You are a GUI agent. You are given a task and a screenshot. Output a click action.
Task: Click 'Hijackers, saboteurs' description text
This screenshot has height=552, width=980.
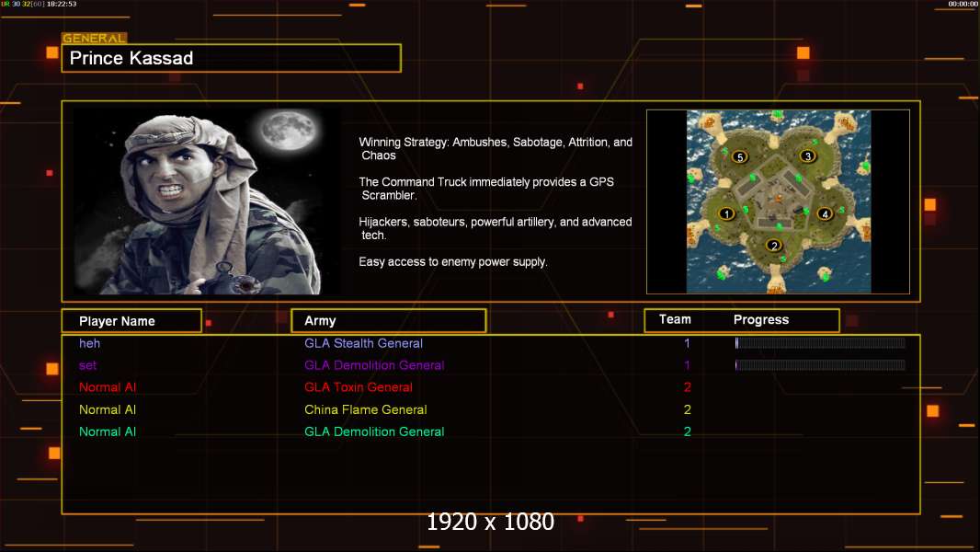tap(495, 228)
